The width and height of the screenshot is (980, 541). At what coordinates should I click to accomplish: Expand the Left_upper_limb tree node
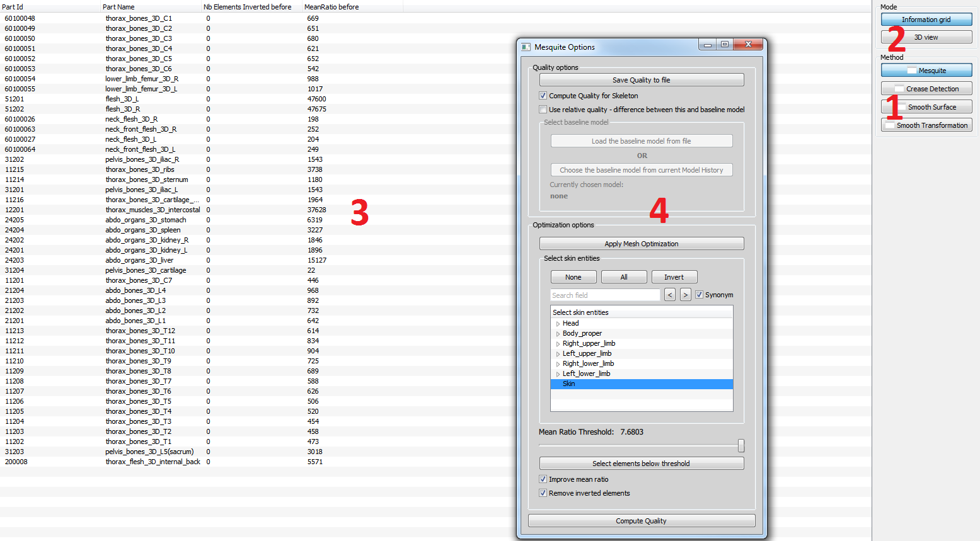pos(558,354)
